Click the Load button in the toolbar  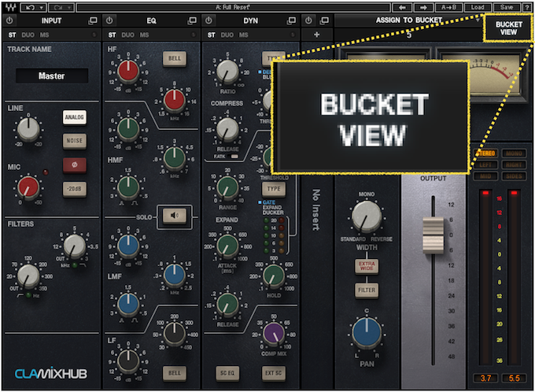tap(478, 7)
